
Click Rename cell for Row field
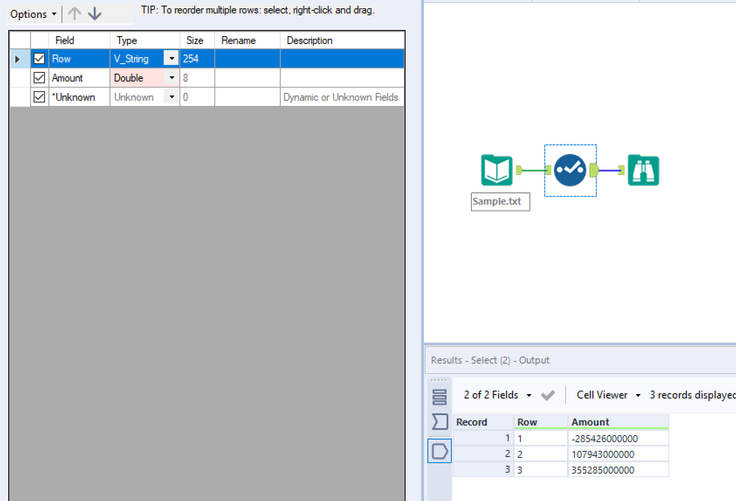click(247, 59)
